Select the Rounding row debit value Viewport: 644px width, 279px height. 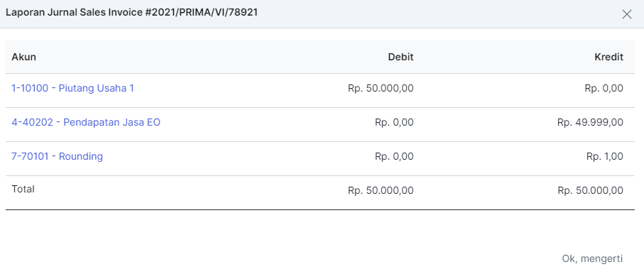394,157
